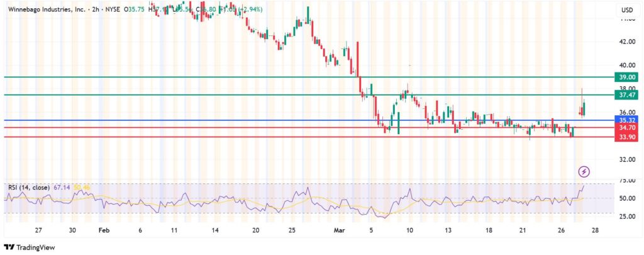Click the 37.47 green price label
The image size is (644, 255).
tap(626, 95)
